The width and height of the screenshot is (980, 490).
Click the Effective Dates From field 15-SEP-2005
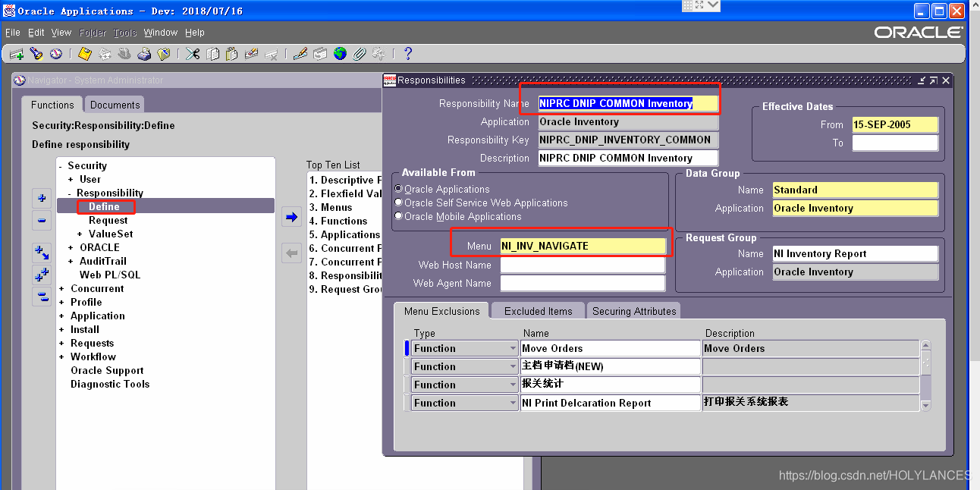[895, 124]
